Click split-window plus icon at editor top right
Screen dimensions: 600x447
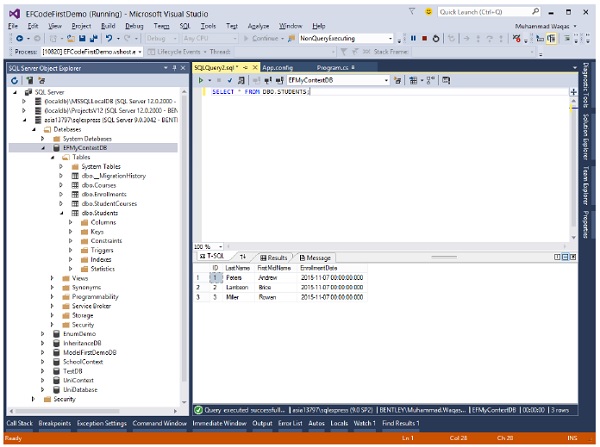573,92
